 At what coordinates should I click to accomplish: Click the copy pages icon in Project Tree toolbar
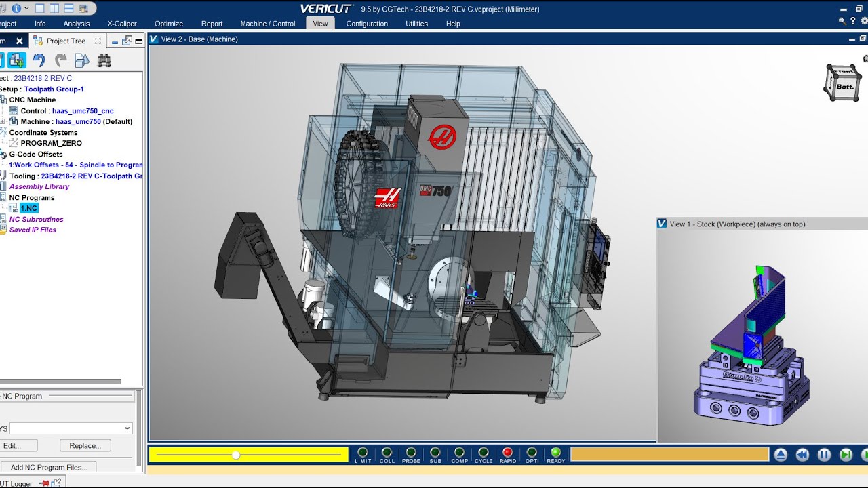click(82, 60)
